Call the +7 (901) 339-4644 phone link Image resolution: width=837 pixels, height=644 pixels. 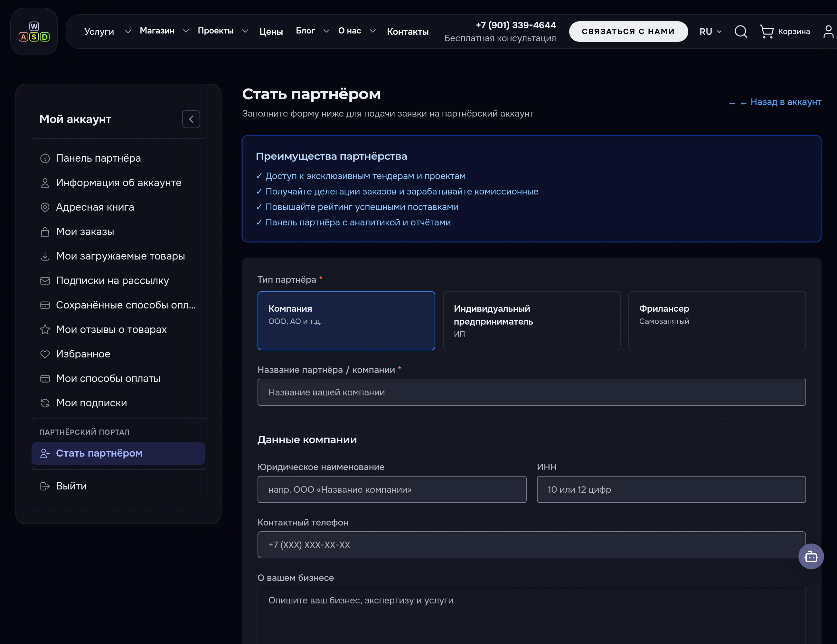516,25
